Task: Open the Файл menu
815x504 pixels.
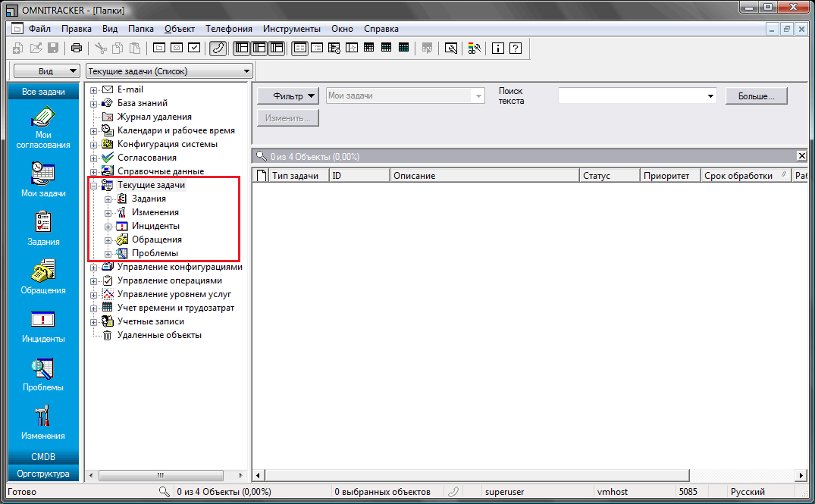Action: 39,29
